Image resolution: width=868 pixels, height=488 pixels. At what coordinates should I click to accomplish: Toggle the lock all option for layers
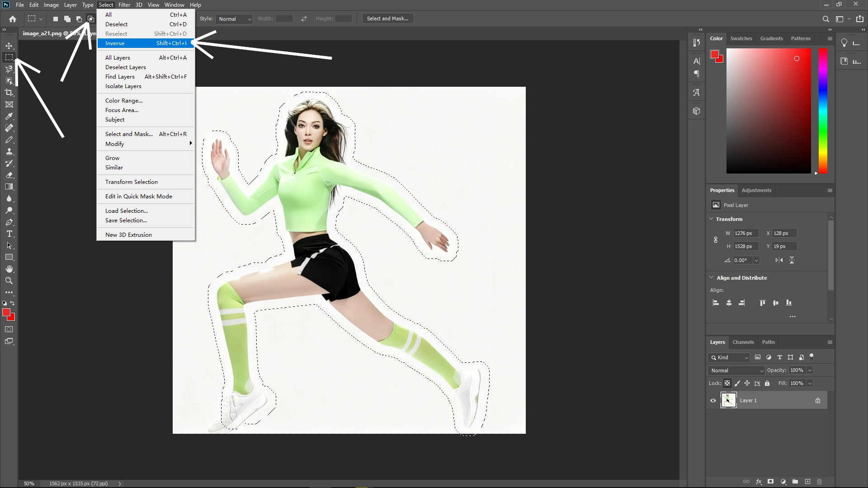tap(767, 383)
